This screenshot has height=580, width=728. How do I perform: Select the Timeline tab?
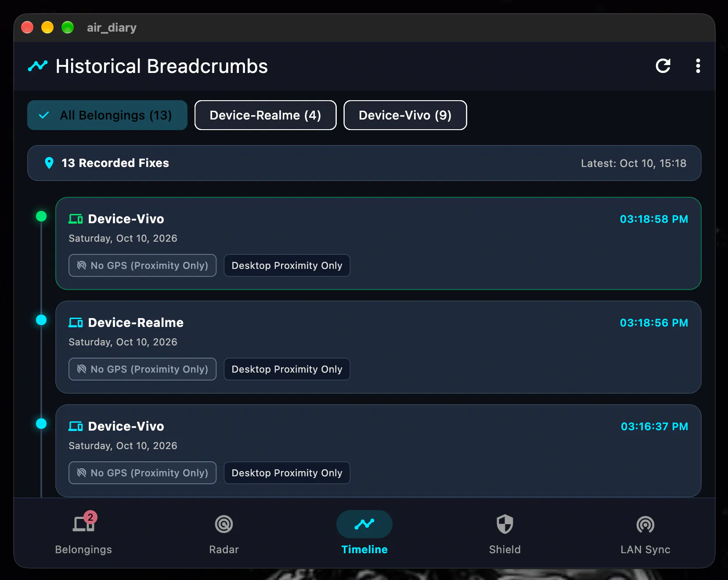point(364,533)
